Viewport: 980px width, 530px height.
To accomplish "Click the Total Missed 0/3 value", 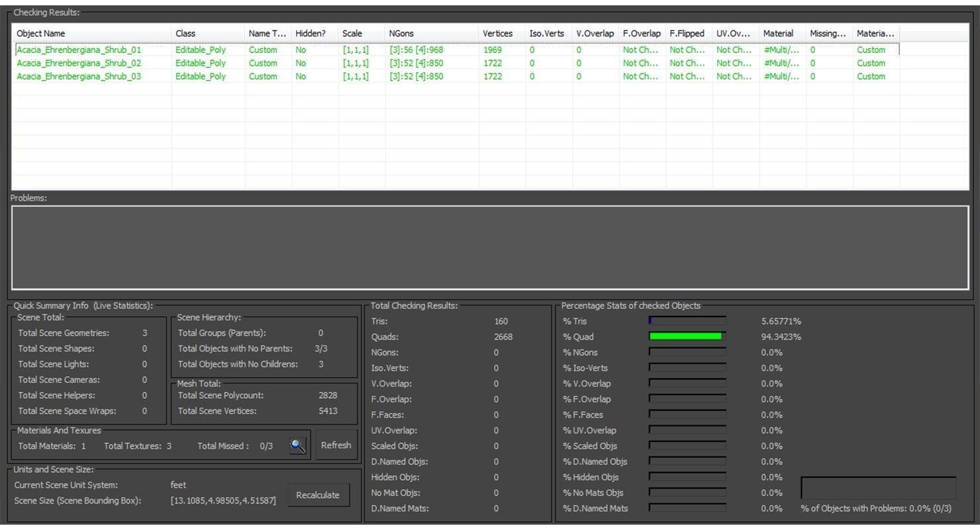I will coord(266,446).
